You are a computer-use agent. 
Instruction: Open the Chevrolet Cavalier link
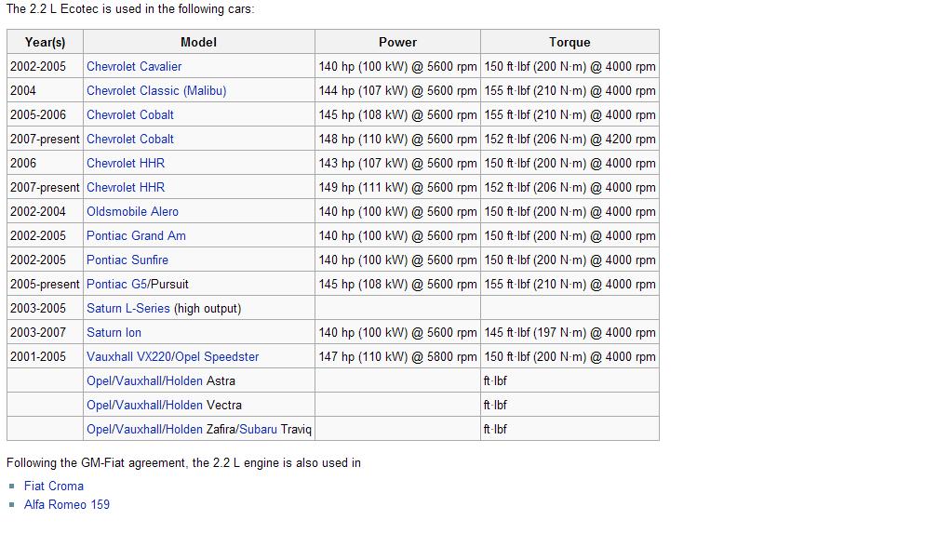[x=134, y=66]
